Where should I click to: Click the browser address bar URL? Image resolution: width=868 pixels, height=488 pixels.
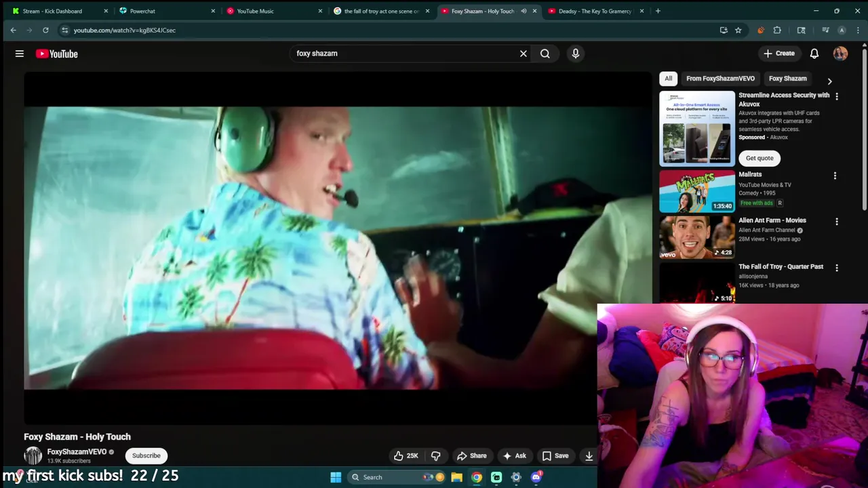point(125,30)
